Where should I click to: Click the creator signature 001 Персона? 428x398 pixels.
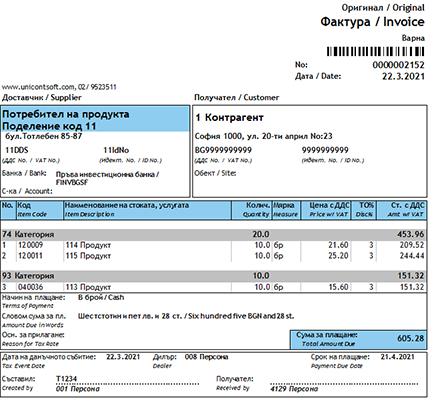[78, 389]
